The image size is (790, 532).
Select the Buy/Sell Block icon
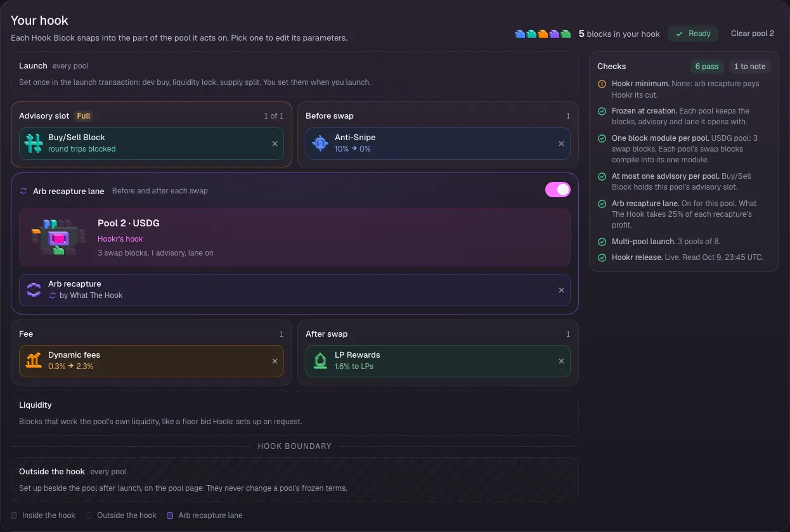coord(34,143)
